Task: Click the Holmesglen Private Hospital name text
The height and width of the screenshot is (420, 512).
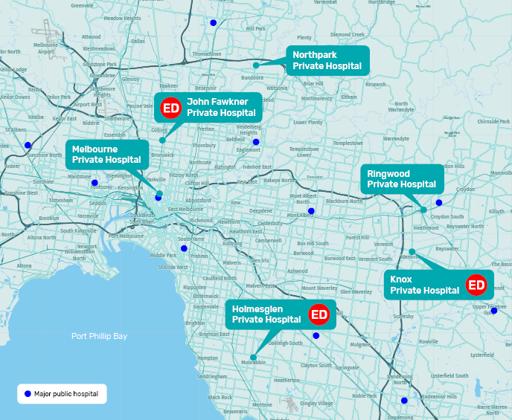Action: (266, 314)
